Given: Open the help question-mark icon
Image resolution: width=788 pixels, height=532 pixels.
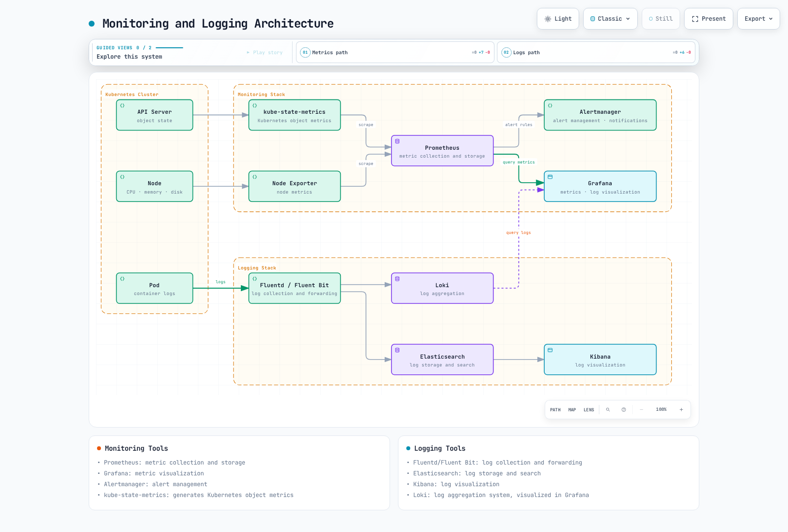Looking at the screenshot, I should (624, 410).
